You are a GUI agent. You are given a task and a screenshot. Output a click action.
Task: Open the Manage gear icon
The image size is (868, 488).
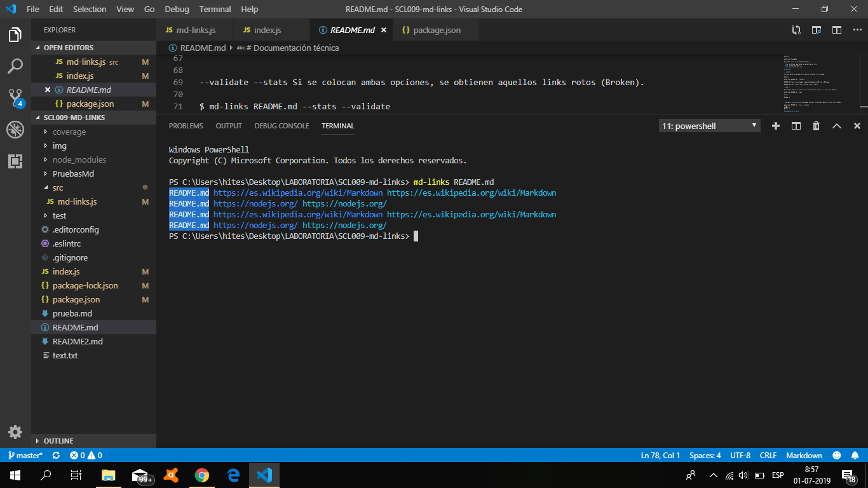tap(15, 432)
